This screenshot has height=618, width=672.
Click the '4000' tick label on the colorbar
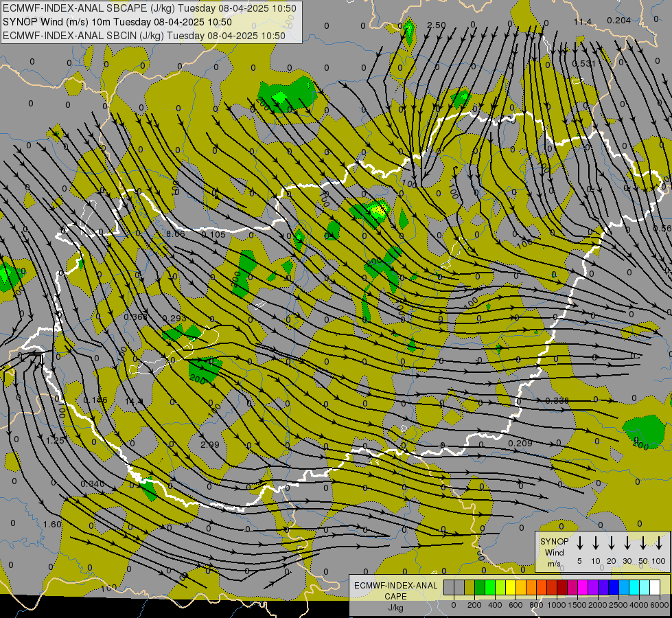pos(639,605)
